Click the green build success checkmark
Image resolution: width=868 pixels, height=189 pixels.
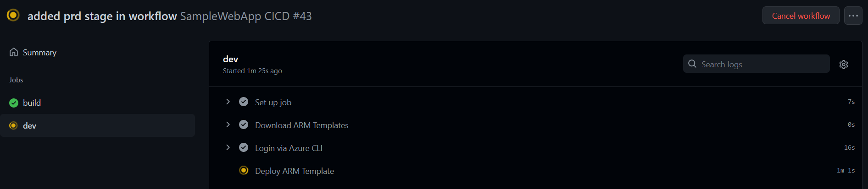[x=14, y=103]
